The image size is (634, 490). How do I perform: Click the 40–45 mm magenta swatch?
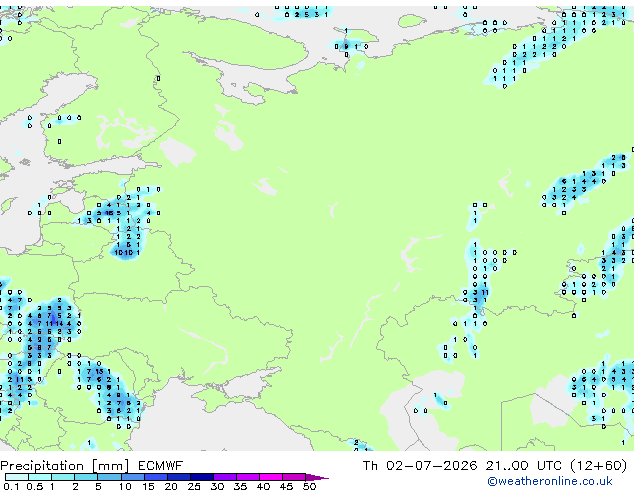271,477
